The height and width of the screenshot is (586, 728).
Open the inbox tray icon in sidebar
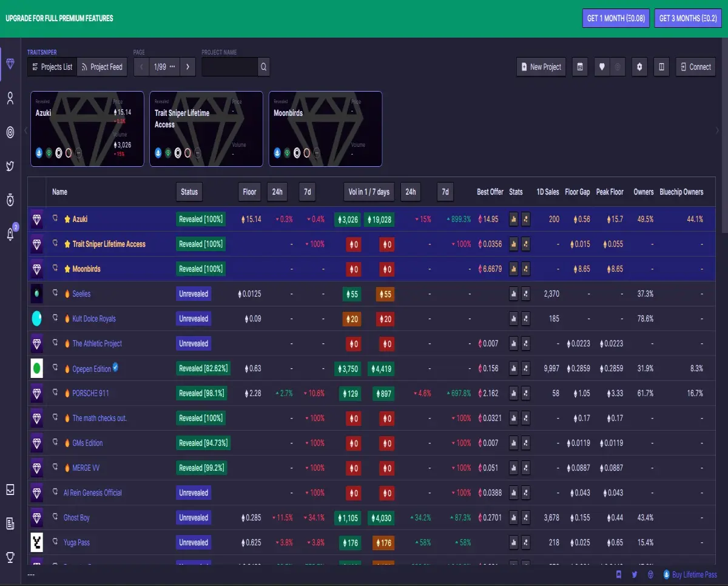pos(10,490)
